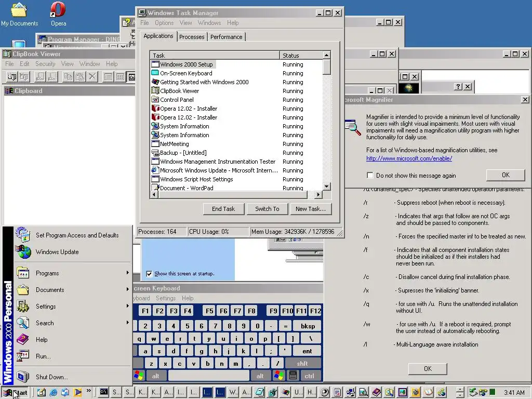Click scroll down arrow in Task list

[326, 187]
